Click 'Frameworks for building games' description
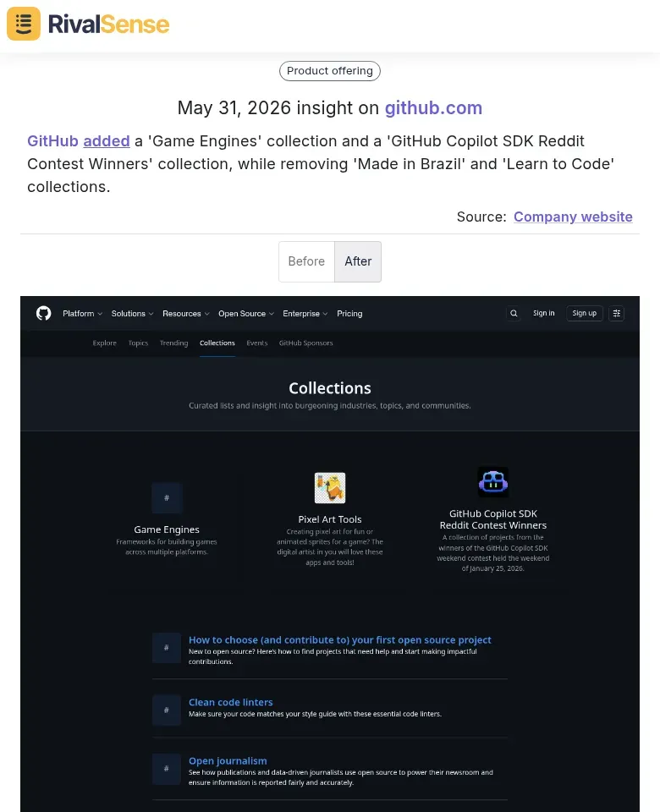The image size is (660, 812). pyautogui.click(x=167, y=547)
